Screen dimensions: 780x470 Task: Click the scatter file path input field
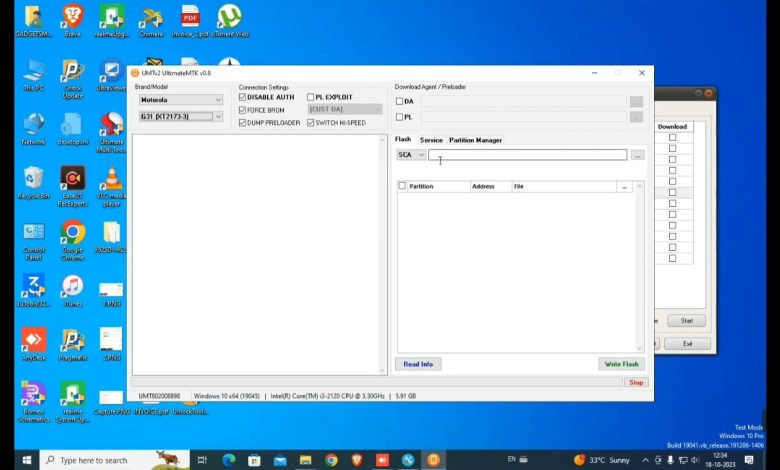pos(528,155)
